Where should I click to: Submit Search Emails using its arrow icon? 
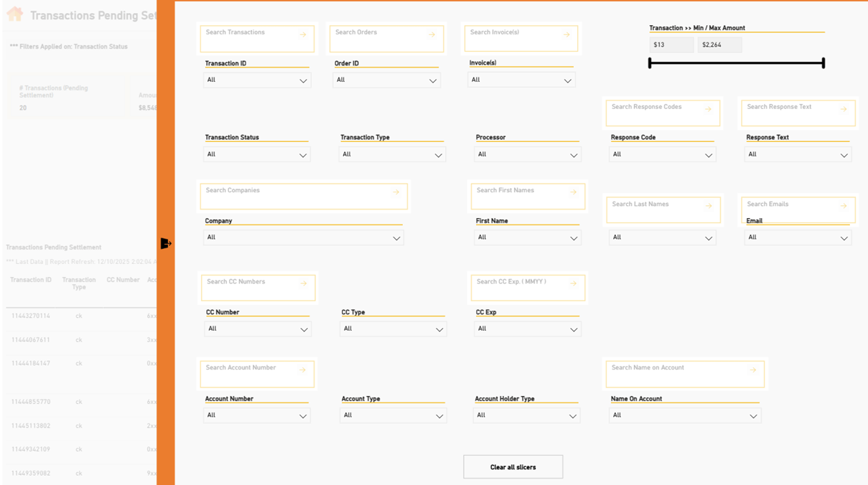(x=844, y=206)
